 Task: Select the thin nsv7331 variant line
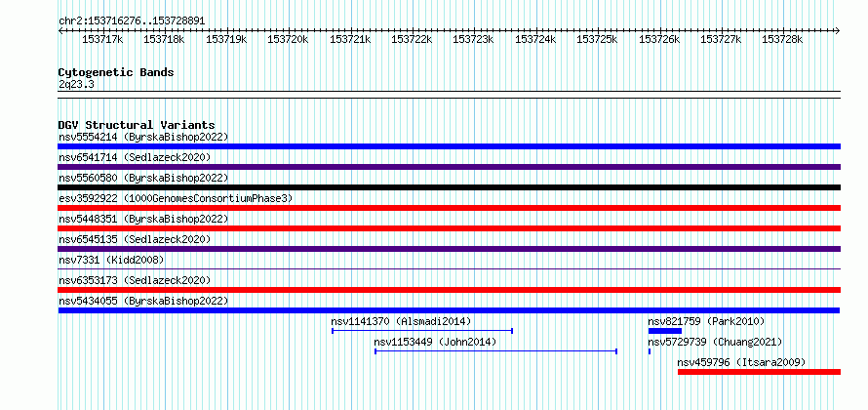(449, 269)
